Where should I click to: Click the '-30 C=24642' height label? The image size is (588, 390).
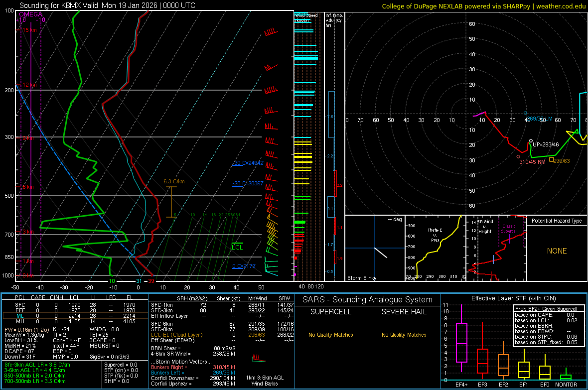[x=248, y=163]
